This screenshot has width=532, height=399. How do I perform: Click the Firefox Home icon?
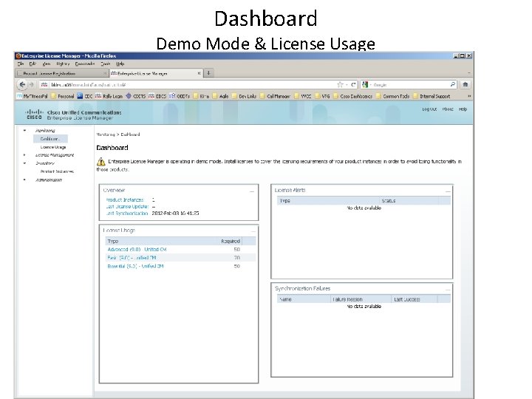tap(465, 84)
